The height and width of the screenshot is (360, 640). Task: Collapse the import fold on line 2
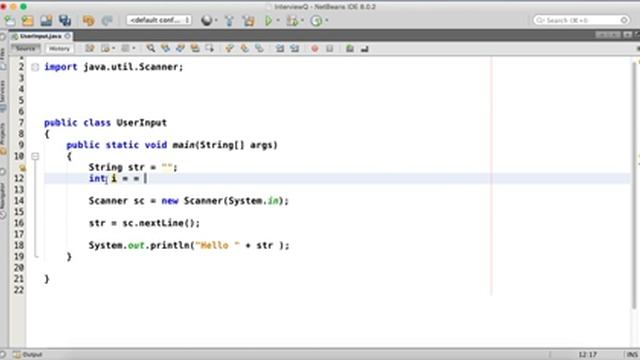[x=35, y=67]
